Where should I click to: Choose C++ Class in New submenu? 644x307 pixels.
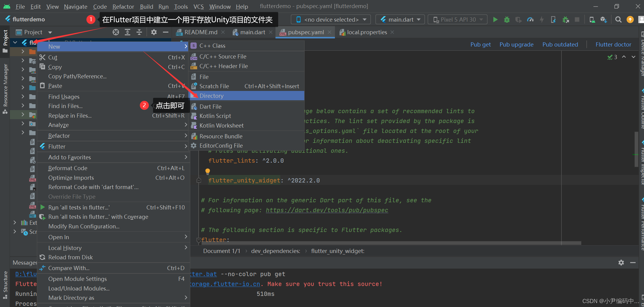[x=247, y=46]
